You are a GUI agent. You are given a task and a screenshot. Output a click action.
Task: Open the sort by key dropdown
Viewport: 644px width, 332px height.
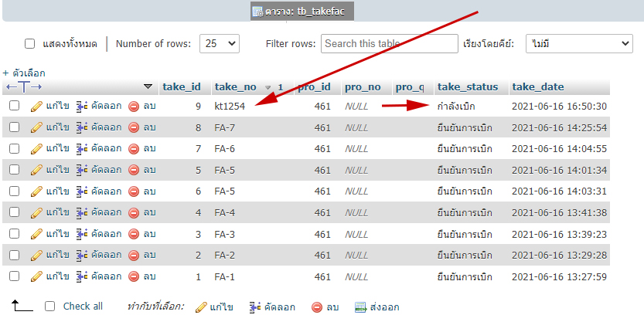579,43
